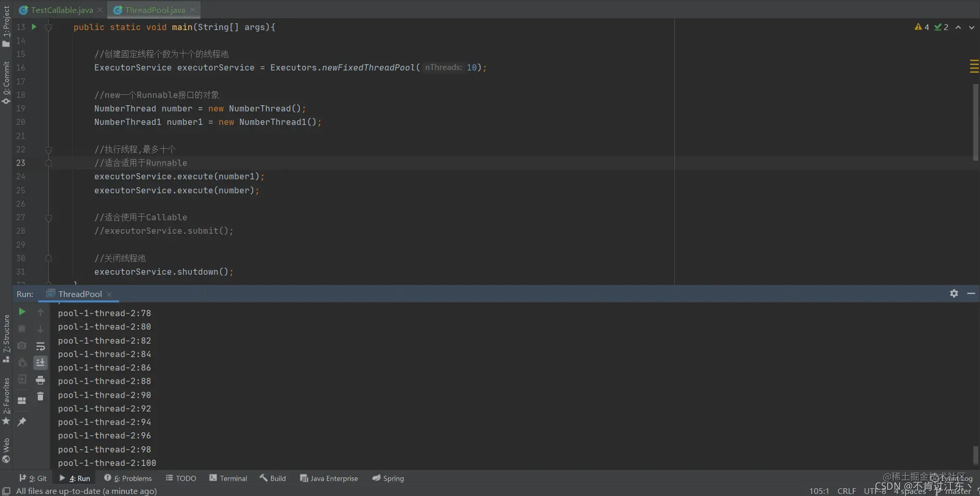Click the exit process icon
The image size is (980, 496).
tap(22, 379)
